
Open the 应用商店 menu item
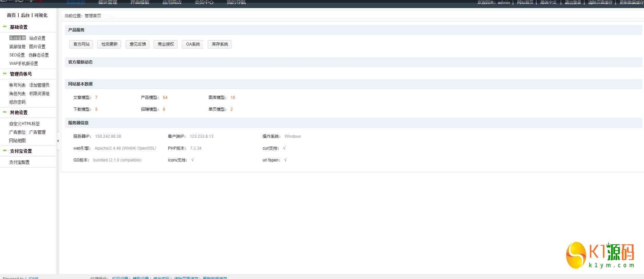172,2
